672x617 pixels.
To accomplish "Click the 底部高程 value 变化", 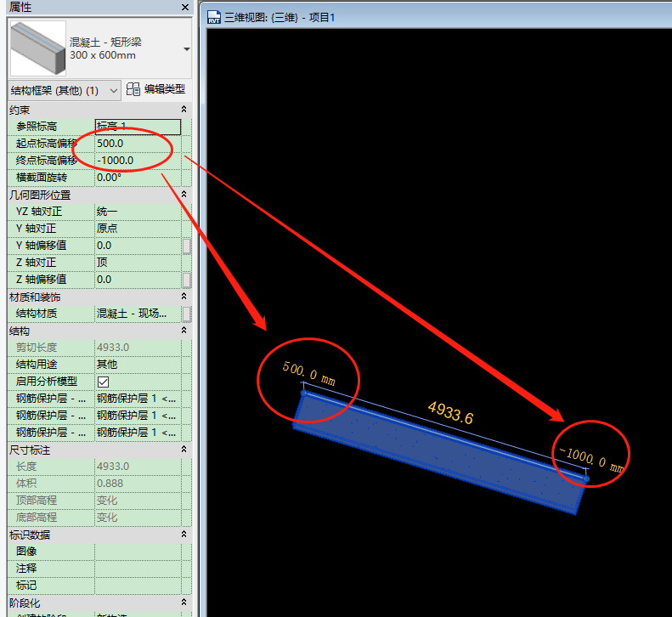I will pyautogui.click(x=138, y=518).
